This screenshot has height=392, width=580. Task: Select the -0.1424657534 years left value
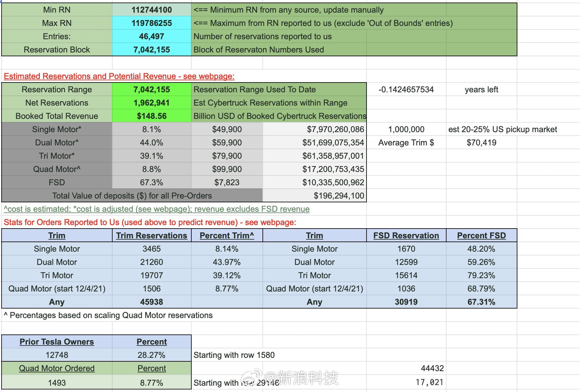click(406, 89)
